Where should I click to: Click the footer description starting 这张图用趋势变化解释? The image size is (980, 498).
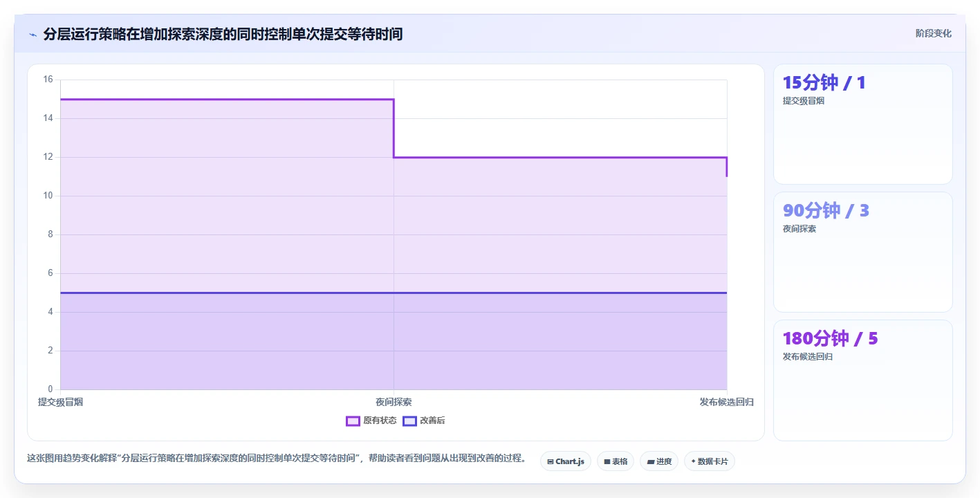277,459
